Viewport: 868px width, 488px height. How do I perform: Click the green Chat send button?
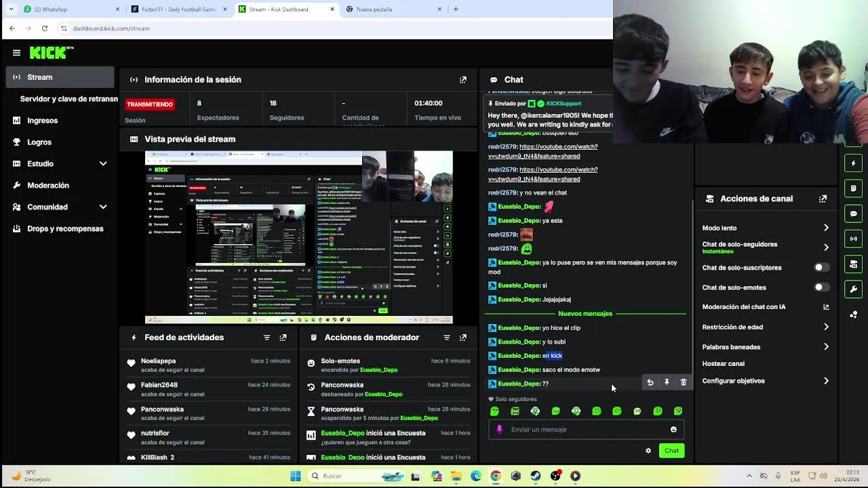(671, 451)
